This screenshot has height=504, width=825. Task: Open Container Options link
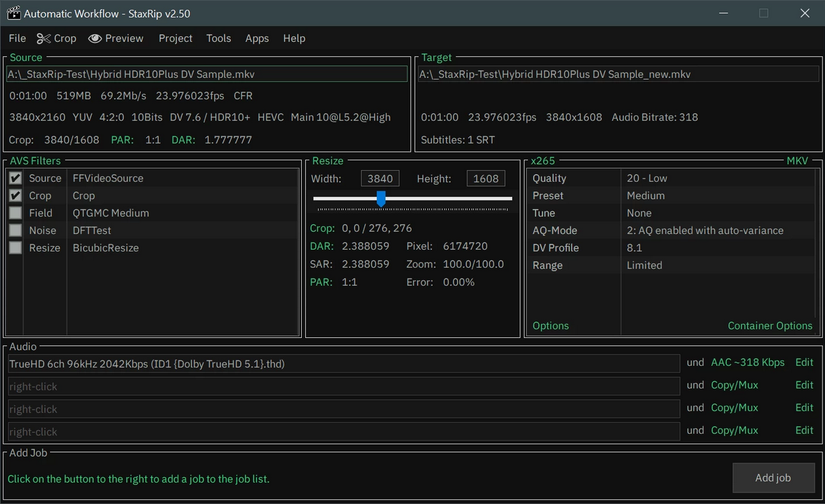click(770, 326)
